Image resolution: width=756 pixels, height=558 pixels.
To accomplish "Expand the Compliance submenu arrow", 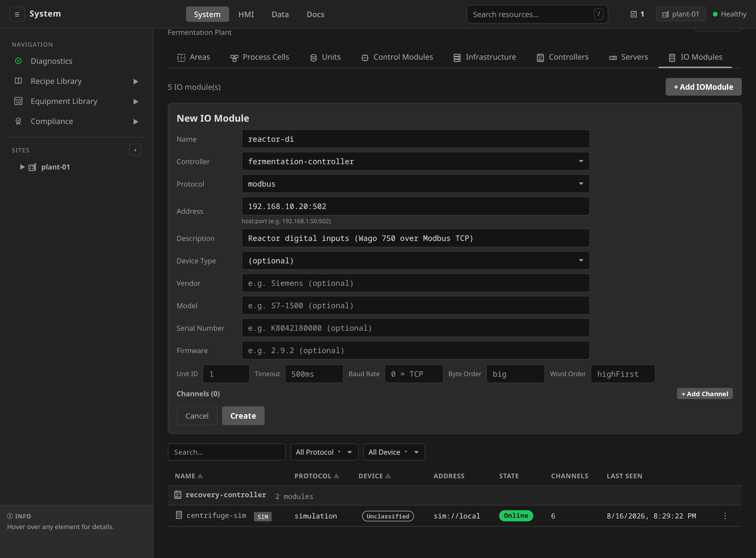I will tap(136, 122).
